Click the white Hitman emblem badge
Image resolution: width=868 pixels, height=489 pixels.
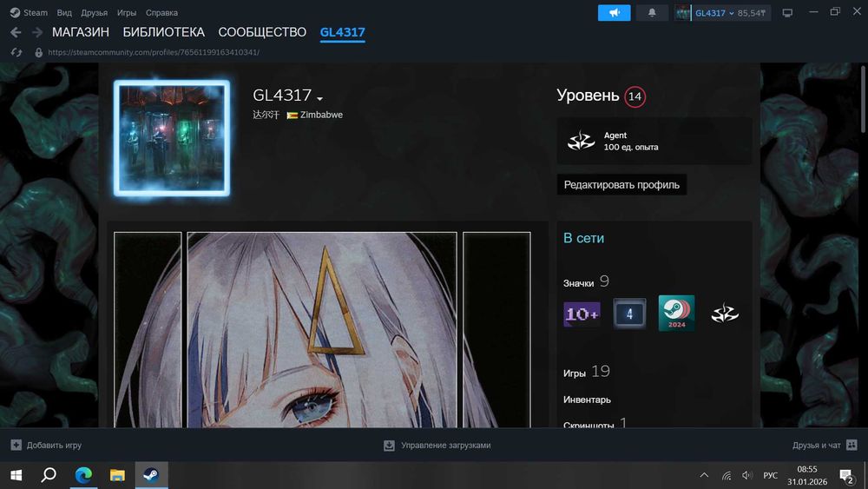click(x=724, y=314)
